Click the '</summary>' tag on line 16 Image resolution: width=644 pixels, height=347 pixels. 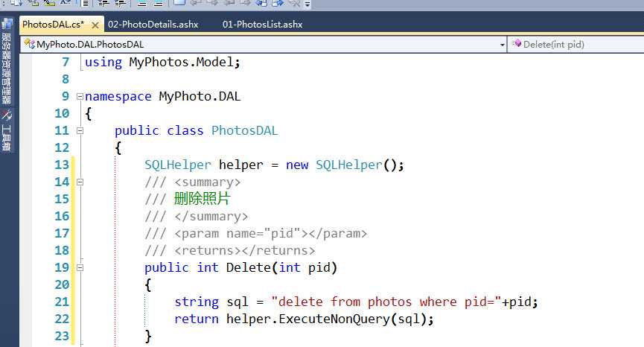coord(211,217)
